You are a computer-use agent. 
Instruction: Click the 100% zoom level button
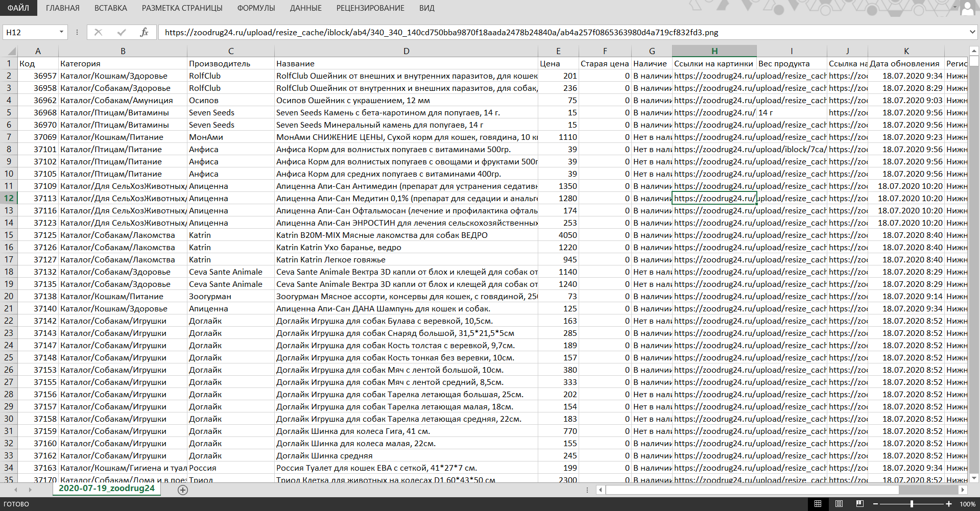click(967, 504)
